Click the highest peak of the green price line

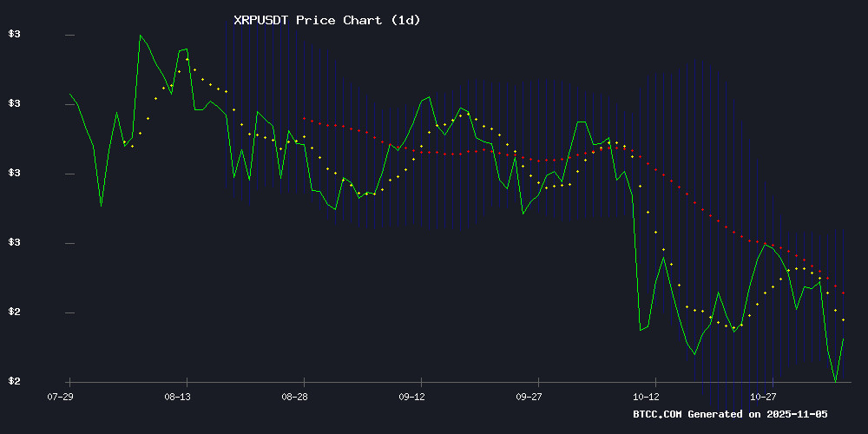[140, 36]
